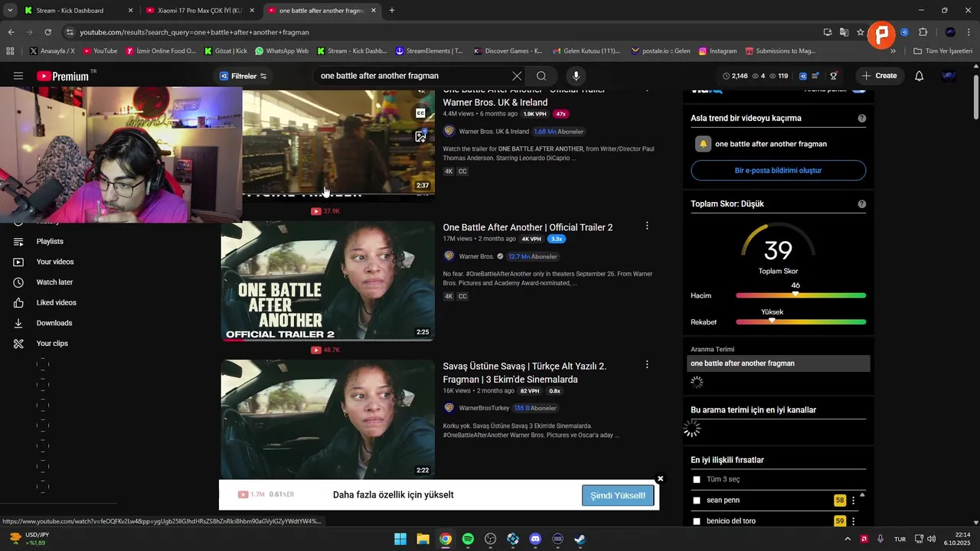Click Bir e-posta bildirimi oluştur button

(778, 171)
